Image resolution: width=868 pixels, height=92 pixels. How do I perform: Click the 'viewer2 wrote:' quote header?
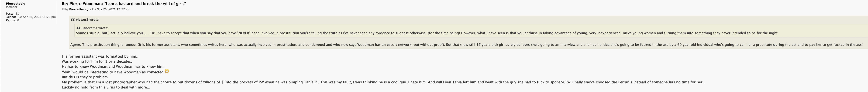click(87, 20)
